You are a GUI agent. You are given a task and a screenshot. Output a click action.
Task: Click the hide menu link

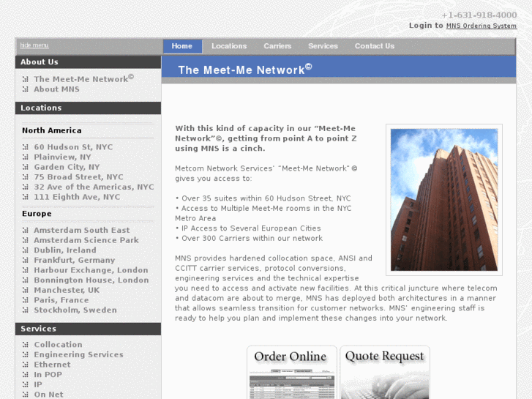[x=34, y=45]
